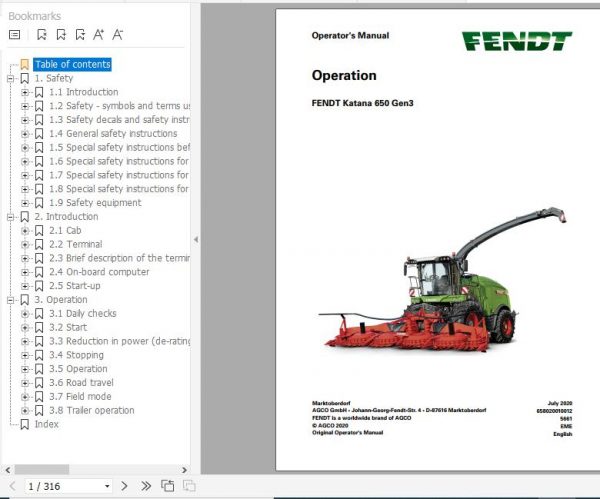Open 1.6 Special safety instructions bookmark
This screenshot has width=600, height=499.
coord(119,161)
